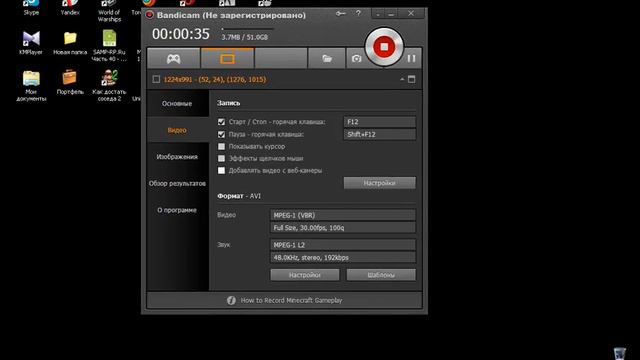
Task: Click the info icon in bottom banner
Action: pos(231,300)
